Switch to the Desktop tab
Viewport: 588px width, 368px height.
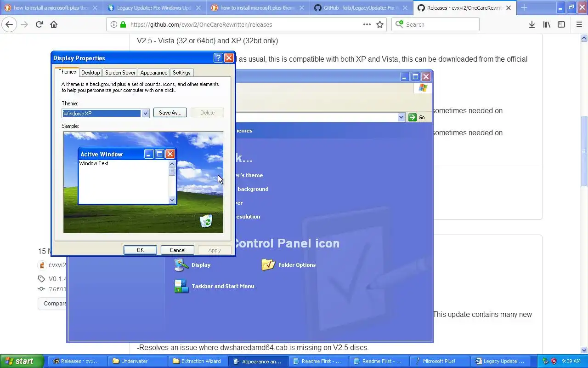90,73
